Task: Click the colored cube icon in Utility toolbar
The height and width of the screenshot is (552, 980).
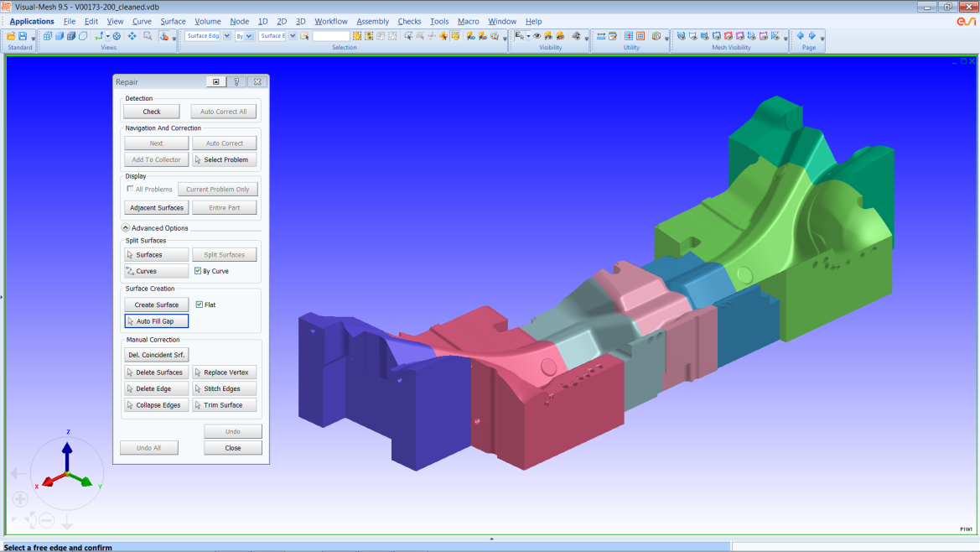Action: (x=656, y=36)
